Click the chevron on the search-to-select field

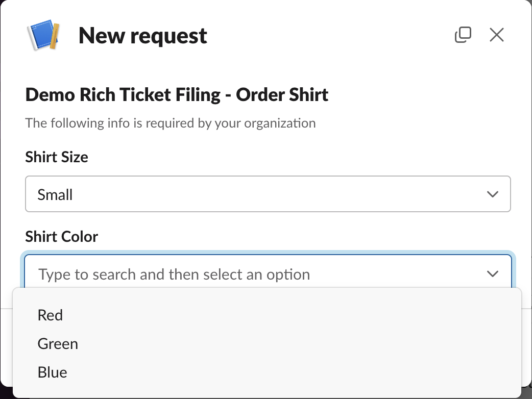(493, 273)
